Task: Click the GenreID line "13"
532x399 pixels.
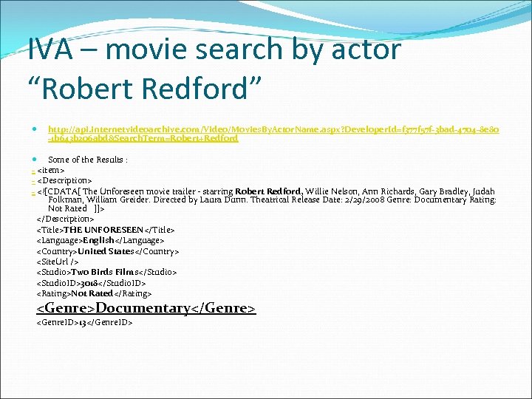Action: click(84, 322)
